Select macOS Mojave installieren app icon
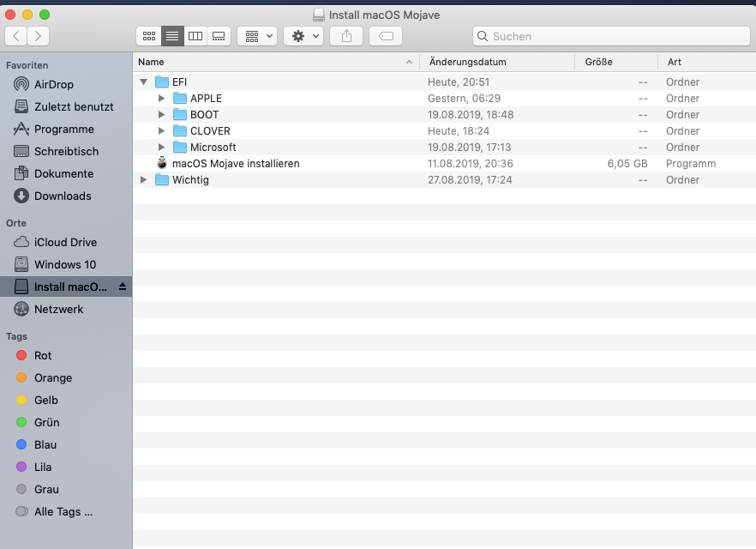This screenshot has width=756, height=549. (162, 163)
